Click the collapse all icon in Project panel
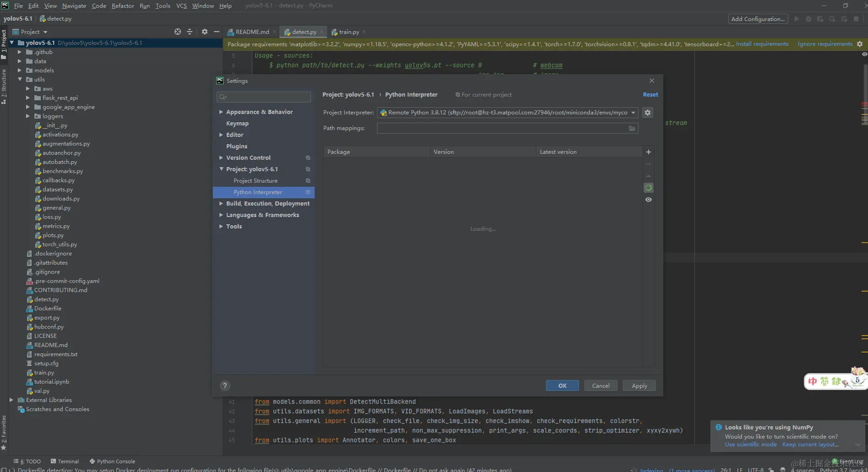This screenshot has height=472, width=868. [x=190, y=32]
